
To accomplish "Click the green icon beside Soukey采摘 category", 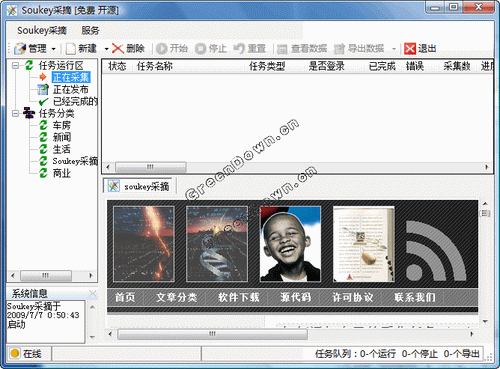I will (43, 161).
